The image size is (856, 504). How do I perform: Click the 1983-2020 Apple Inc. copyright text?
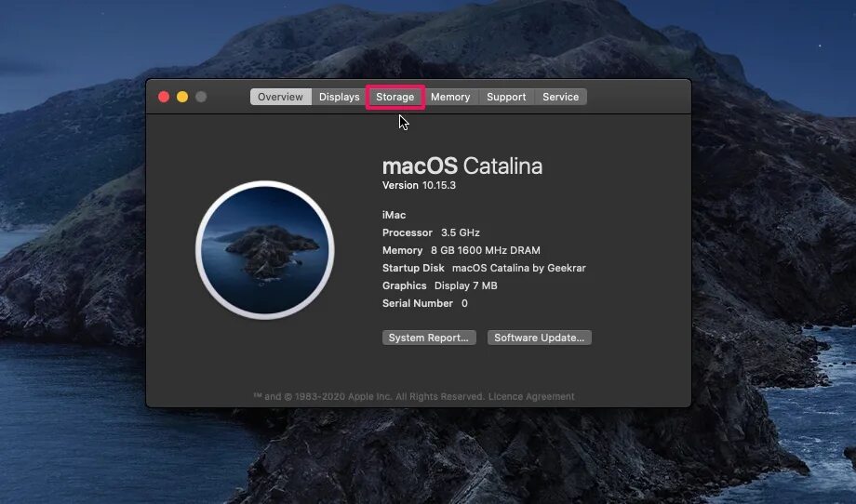[369, 396]
